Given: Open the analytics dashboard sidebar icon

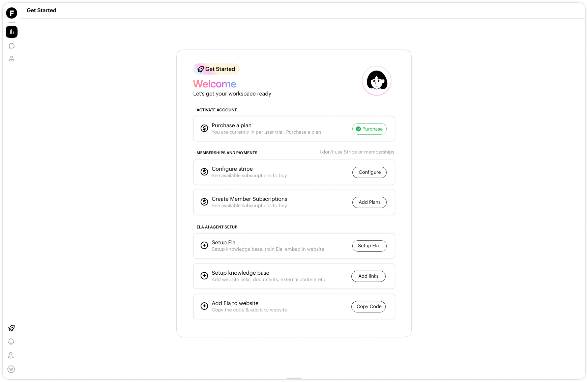Looking at the screenshot, I should click(x=11, y=32).
